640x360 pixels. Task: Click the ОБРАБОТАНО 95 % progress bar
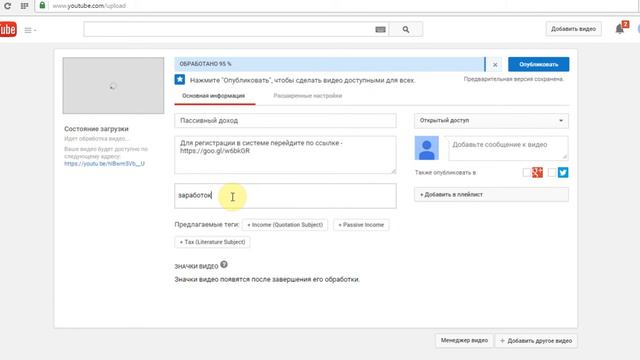pyautogui.click(x=330, y=64)
